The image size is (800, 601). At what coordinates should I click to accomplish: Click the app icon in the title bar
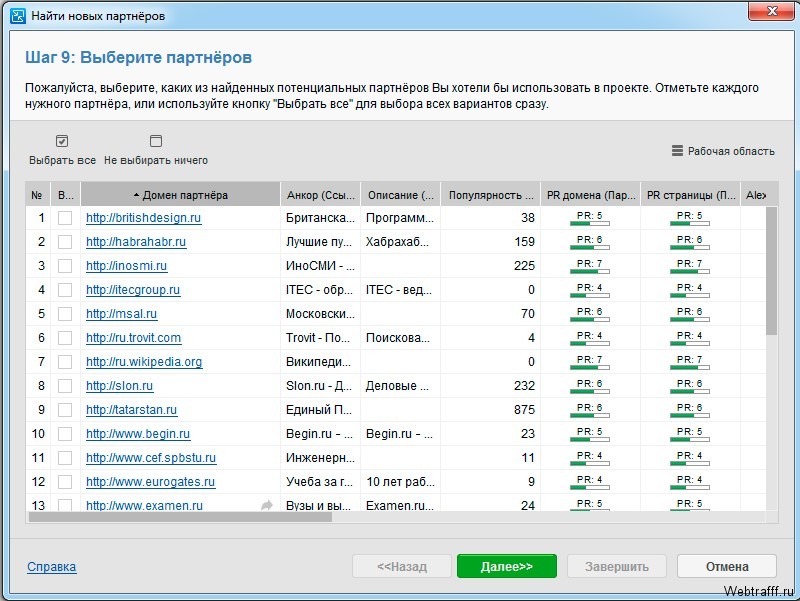pos(18,16)
